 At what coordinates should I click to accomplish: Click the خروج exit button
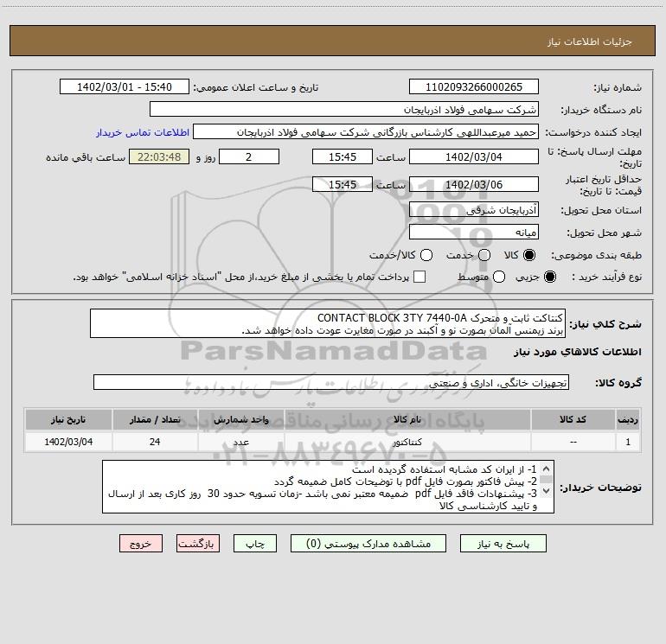pos(141,544)
